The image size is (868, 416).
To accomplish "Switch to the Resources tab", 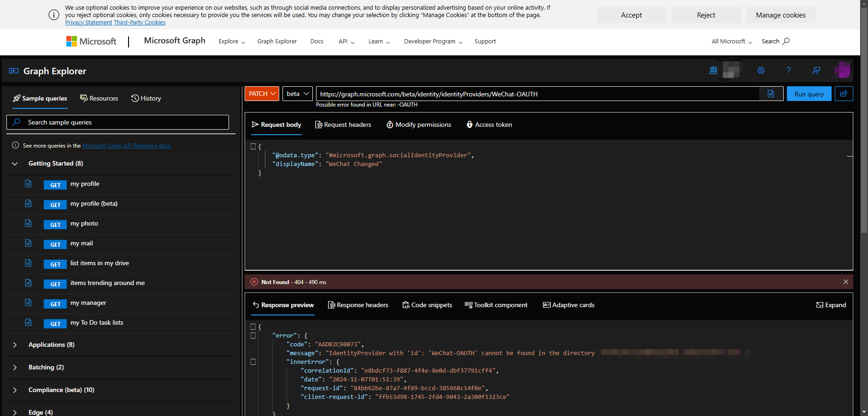I will click(x=99, y=98).
